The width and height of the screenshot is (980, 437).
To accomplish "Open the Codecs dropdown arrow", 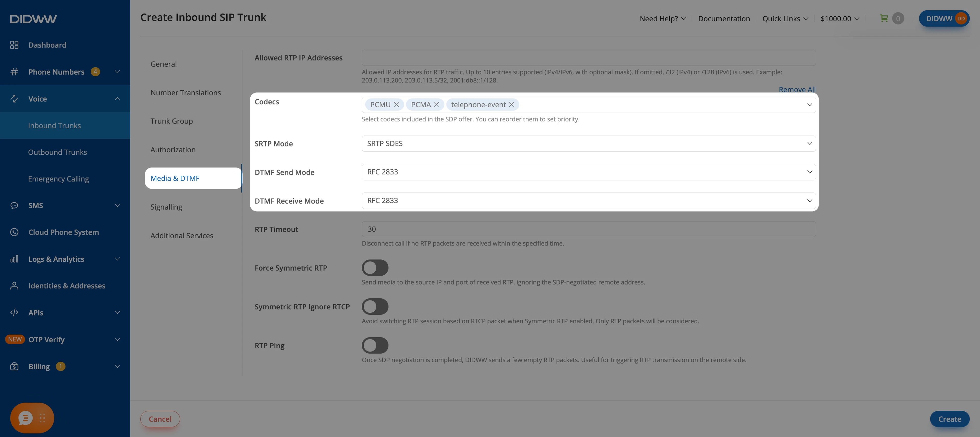I will [x=810, y=105].
